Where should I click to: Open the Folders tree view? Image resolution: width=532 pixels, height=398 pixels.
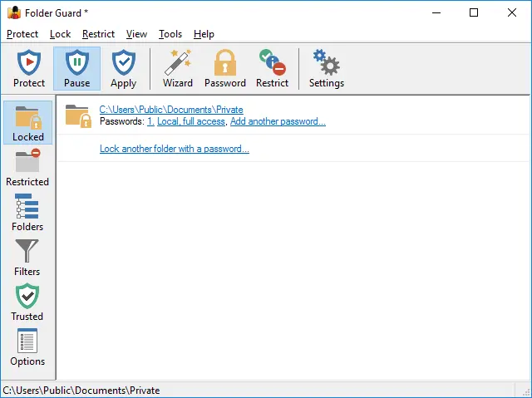27,213
